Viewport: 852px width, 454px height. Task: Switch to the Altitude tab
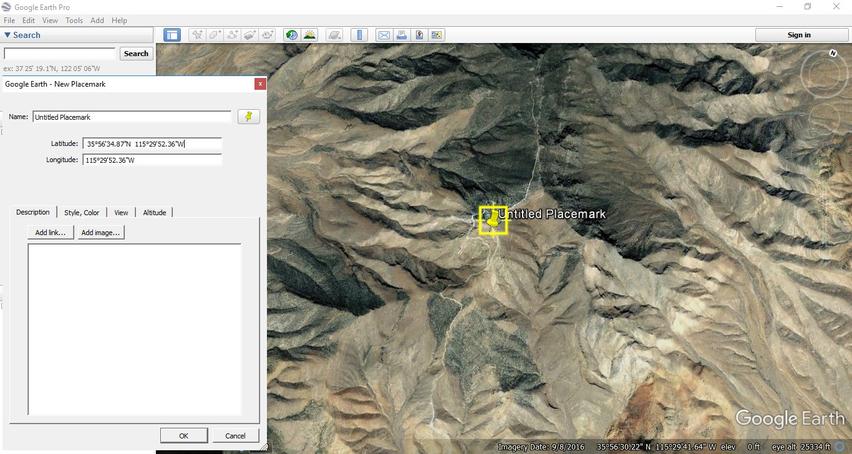(x=154, y=212)
